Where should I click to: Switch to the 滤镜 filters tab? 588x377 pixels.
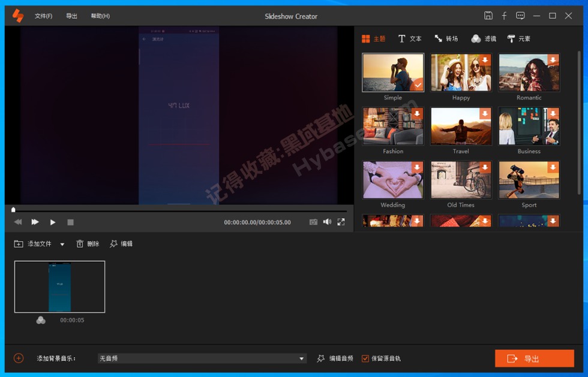[x=484, y=38]
